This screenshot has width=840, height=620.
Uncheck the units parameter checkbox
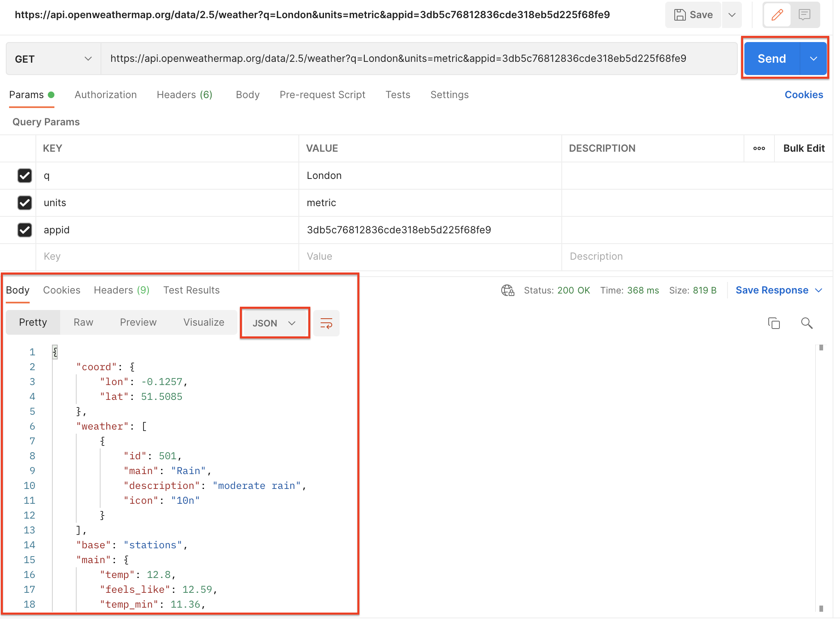click(x=25, y=203)
